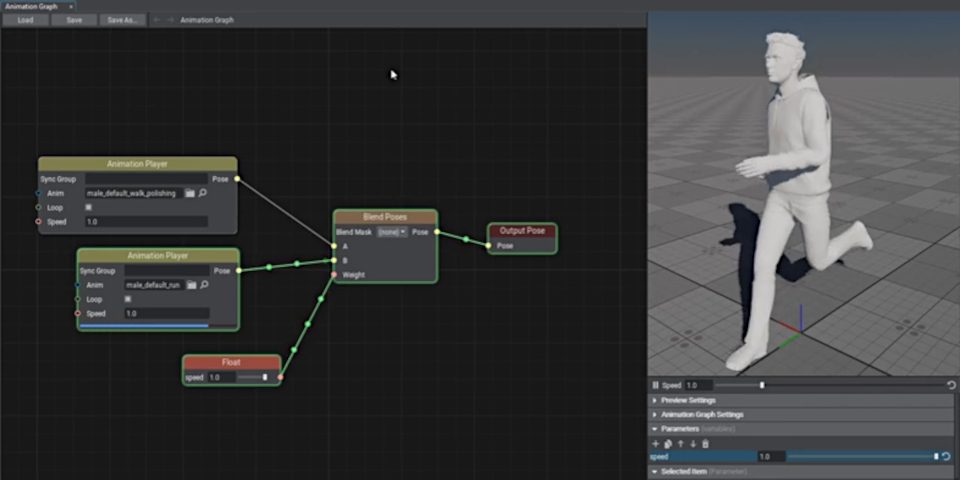
Task: Search animation for male_default_run player
Action: tap(204, 285)
